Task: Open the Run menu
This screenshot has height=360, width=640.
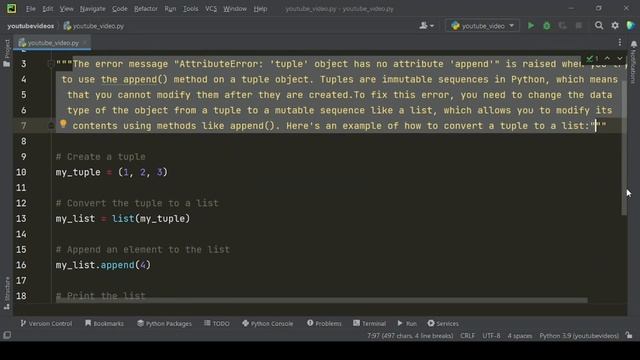Action: 170,9
